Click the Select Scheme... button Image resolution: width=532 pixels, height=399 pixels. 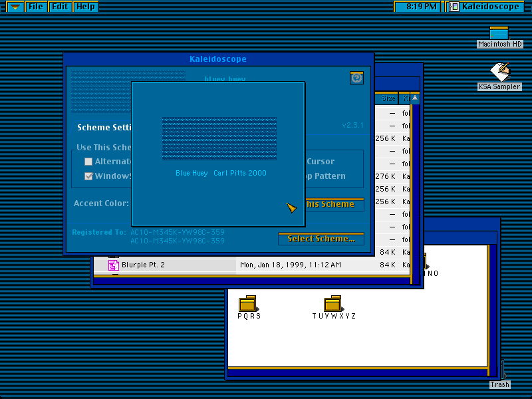(x=321, y=239)
